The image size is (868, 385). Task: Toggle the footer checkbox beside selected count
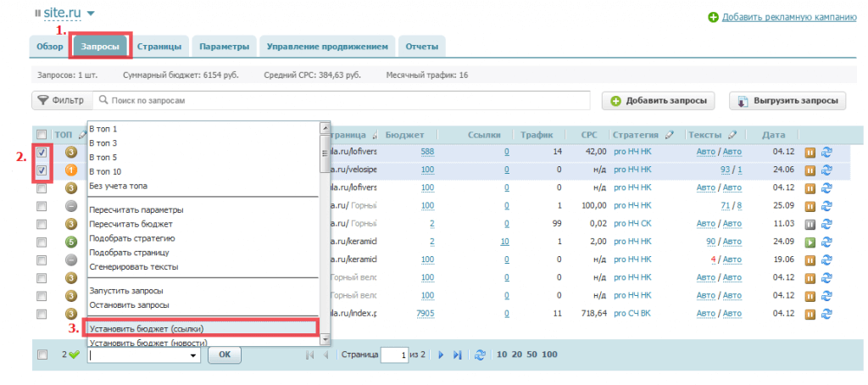pos(42,354)
